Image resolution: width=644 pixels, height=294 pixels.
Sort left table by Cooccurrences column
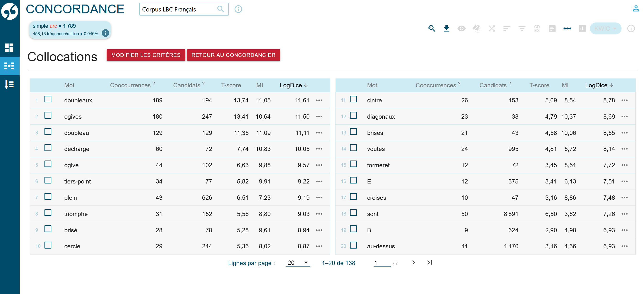click(x=132, y=85)
